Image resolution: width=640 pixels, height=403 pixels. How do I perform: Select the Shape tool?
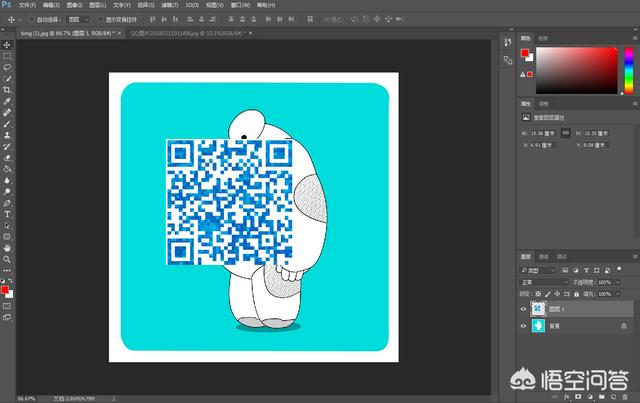(x=7, y=237)
